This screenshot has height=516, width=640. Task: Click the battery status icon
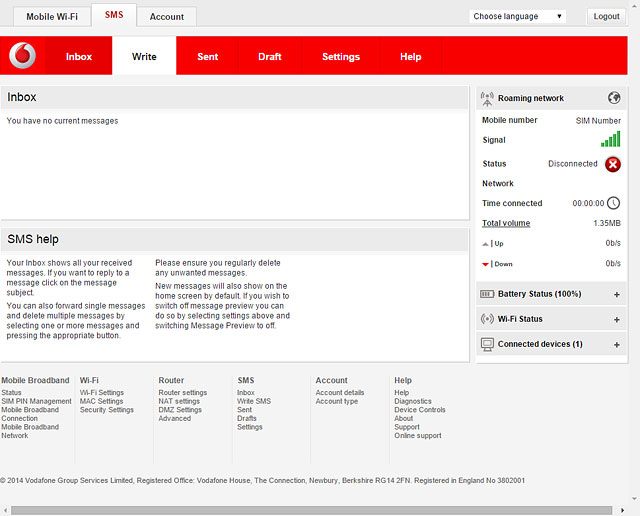click(487, 294)
